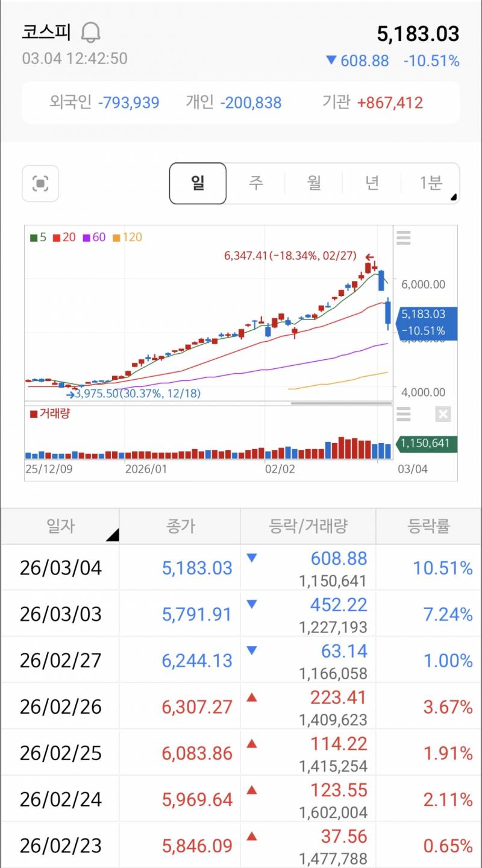The width and height of the screenshot is (482, 868).
Task: Click closing price 5,791.91
Action: click(197, 614)
